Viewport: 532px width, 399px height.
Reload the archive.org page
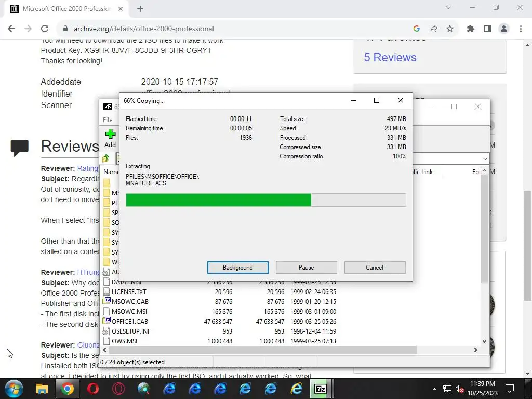[45, 29]
